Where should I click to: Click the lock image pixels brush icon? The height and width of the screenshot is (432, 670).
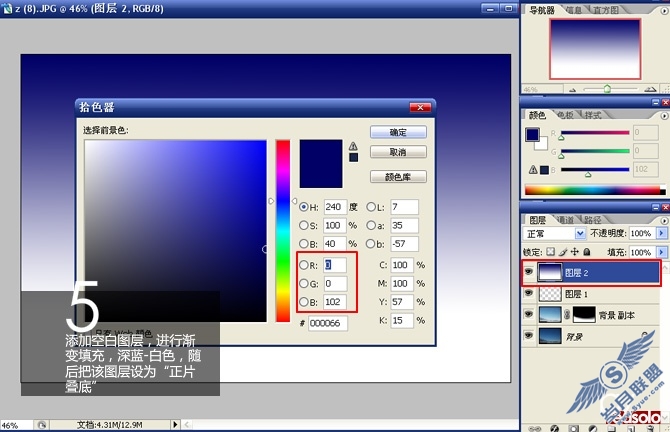click(563, 252)
